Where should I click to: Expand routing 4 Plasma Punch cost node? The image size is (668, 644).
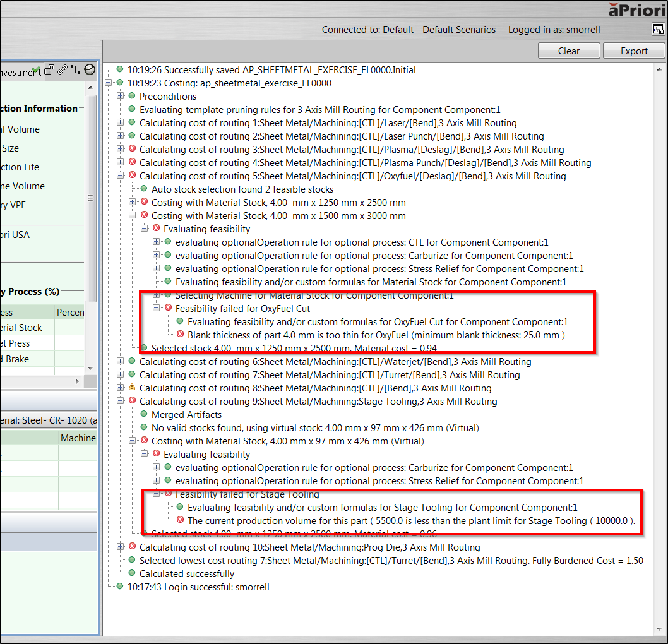121,162
